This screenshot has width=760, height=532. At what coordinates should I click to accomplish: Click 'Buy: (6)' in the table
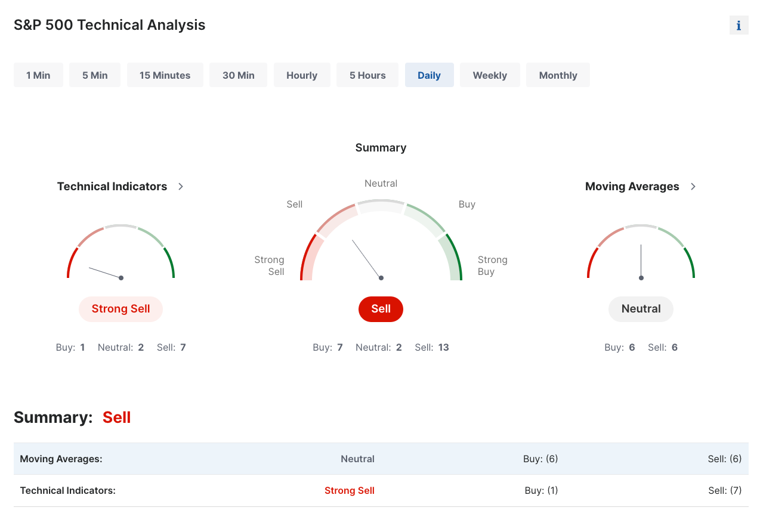(x=540, y=459)
